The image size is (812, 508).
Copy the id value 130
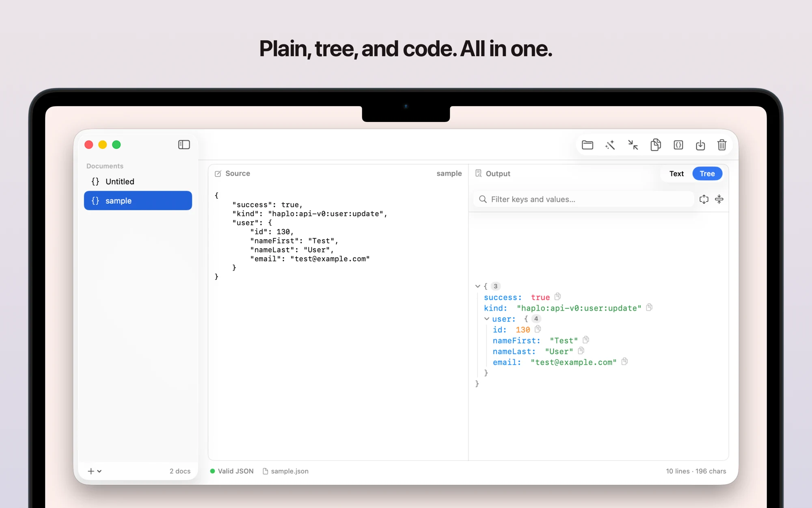(x=538, y=329)
